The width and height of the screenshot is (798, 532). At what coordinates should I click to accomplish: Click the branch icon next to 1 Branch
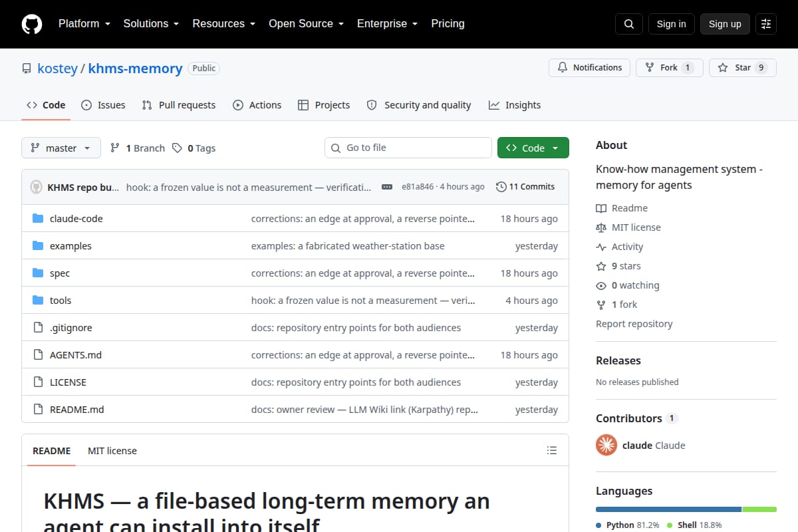(115, 148)
